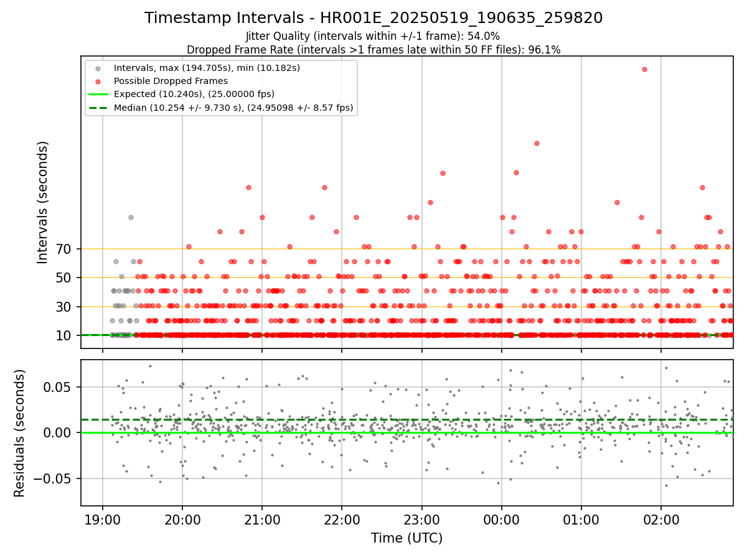Image resolution: width=747 pixels, height=560 pixels.
Task: Click the red marker icon in the legend
Action: coord(98,81)
